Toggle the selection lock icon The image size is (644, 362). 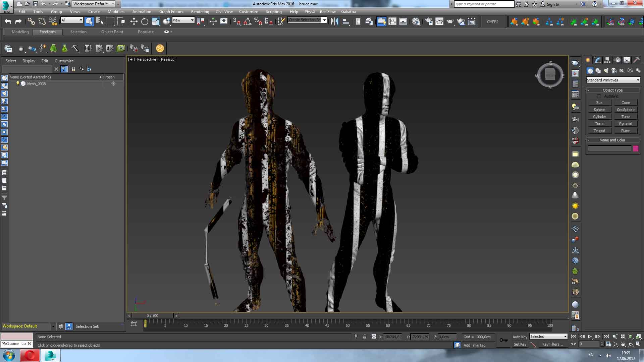[365, 337]
